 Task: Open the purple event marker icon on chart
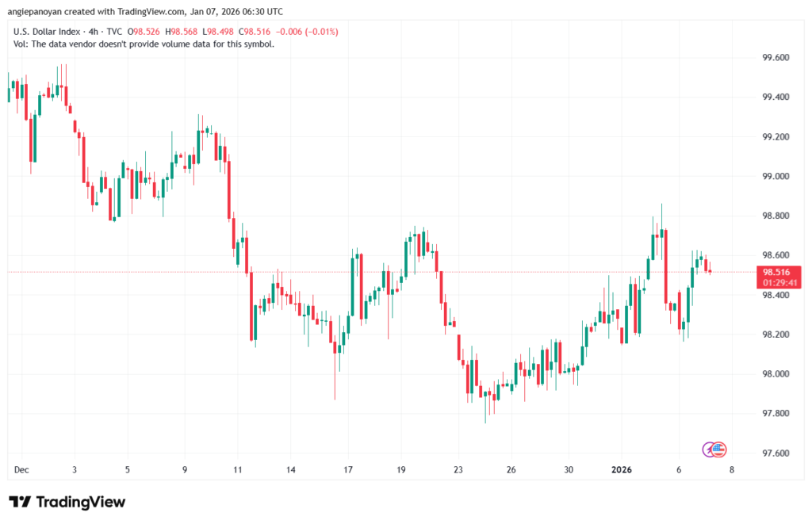(708, 449)
